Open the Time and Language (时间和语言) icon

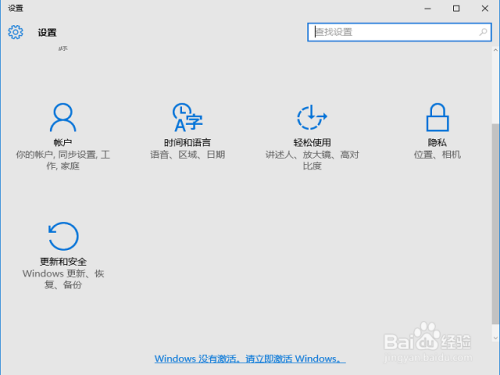click(187, 117)
